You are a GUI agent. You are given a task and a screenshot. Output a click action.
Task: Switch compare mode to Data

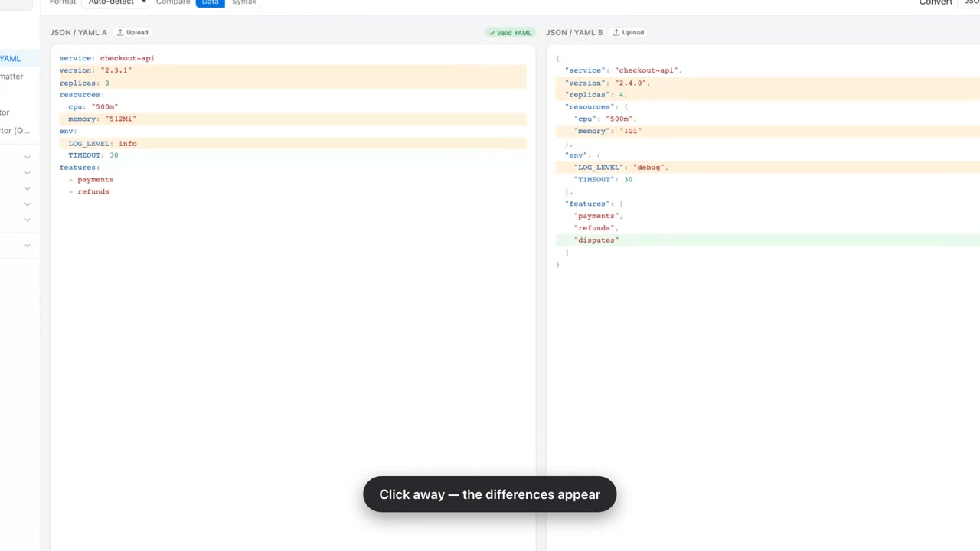pos(210,2)
